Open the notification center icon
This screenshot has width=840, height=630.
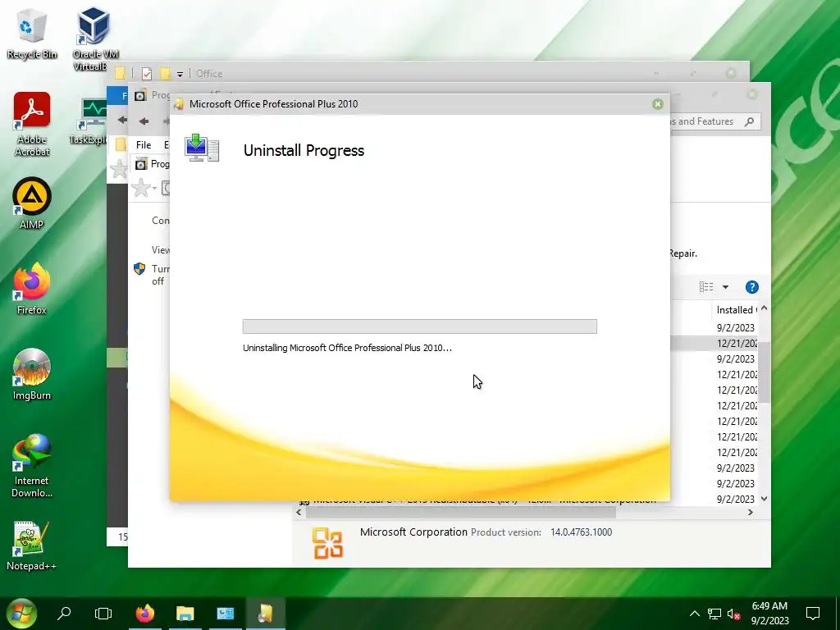point(813,614)
